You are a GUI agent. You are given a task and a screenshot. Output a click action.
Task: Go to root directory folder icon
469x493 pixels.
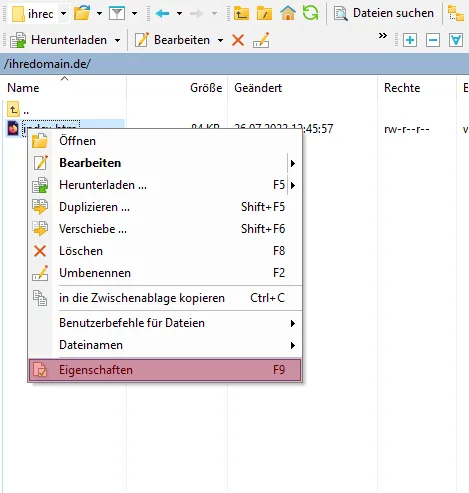click(264, 14)
